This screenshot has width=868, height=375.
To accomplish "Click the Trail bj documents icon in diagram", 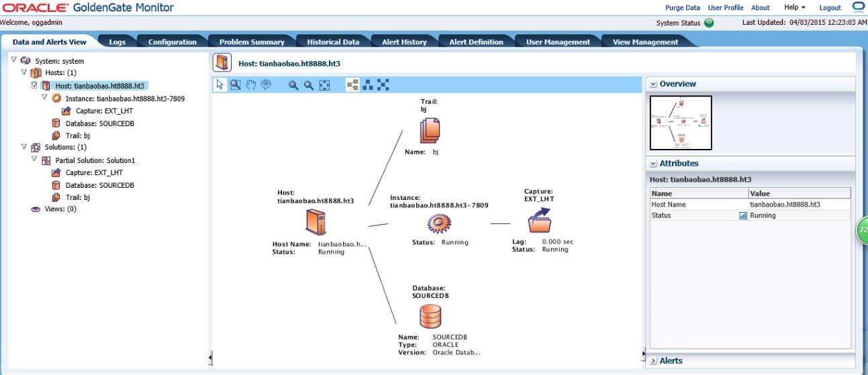I will point(430,130).
